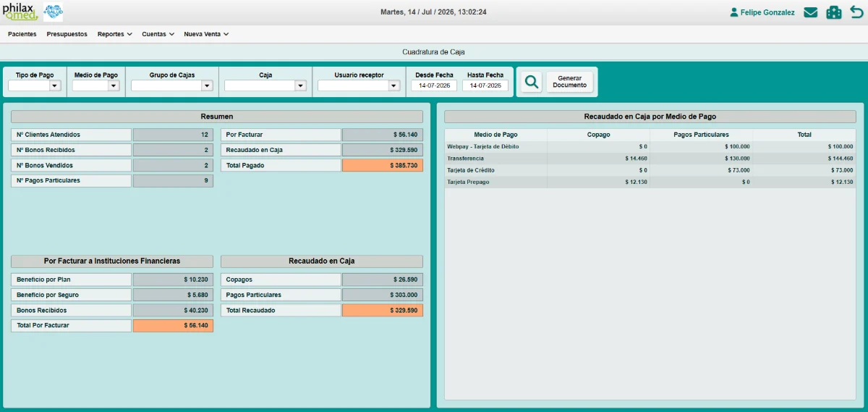
Task: Open the Nueva Venta menu
Action: (206, 34)
